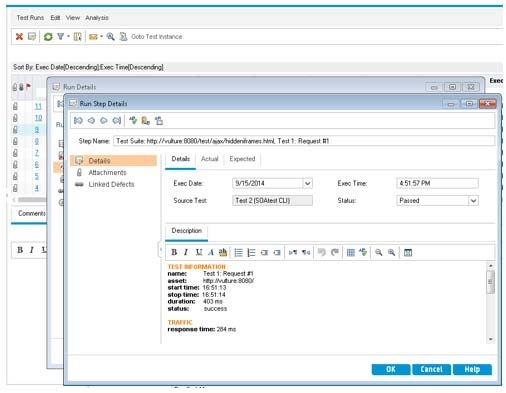Open the Edit menu
The width and height of the screenshot is (506, 393).
(55, 18)
